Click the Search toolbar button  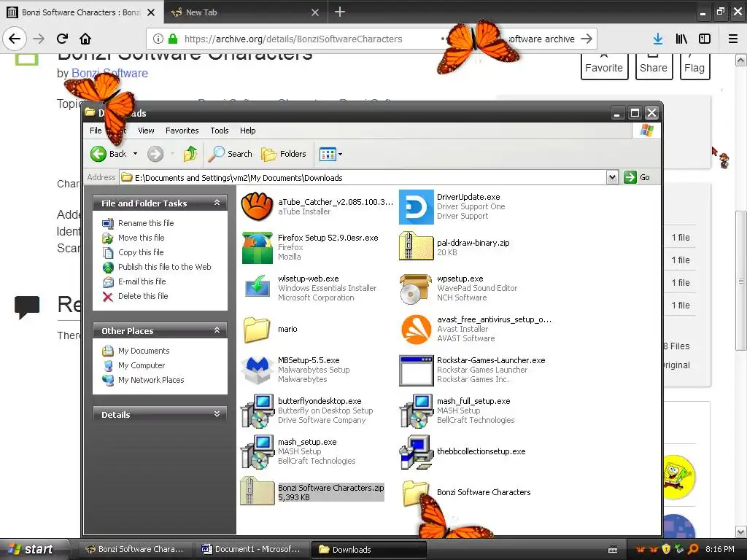point(231,154)
